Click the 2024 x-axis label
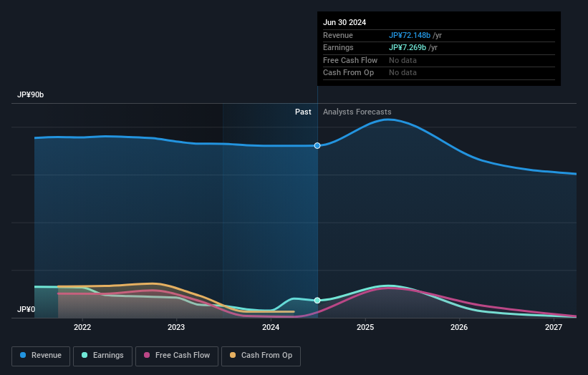The image size is (588, 375). [x=271, y=328]
